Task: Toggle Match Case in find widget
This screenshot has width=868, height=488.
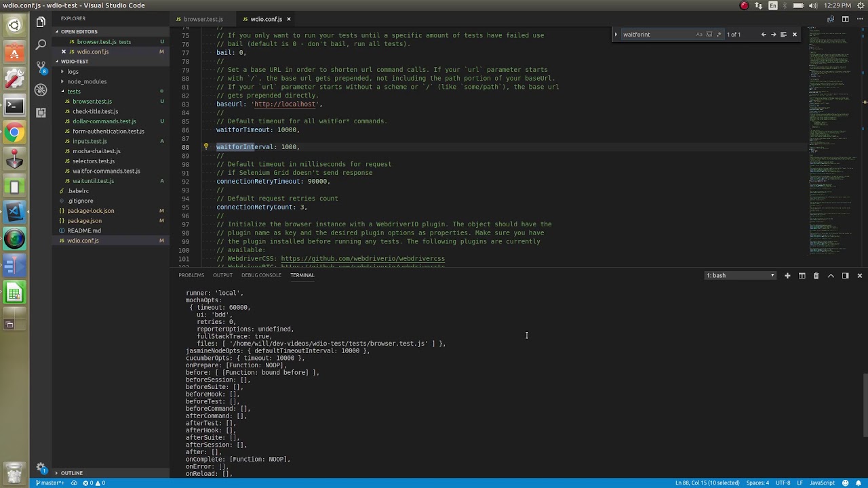Action: coord(699,35)
